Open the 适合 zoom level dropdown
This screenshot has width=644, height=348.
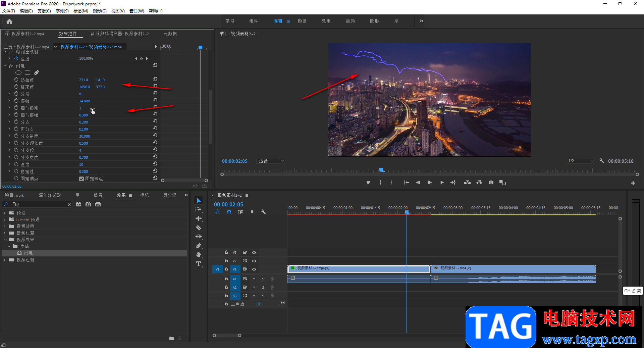[271, 161]
